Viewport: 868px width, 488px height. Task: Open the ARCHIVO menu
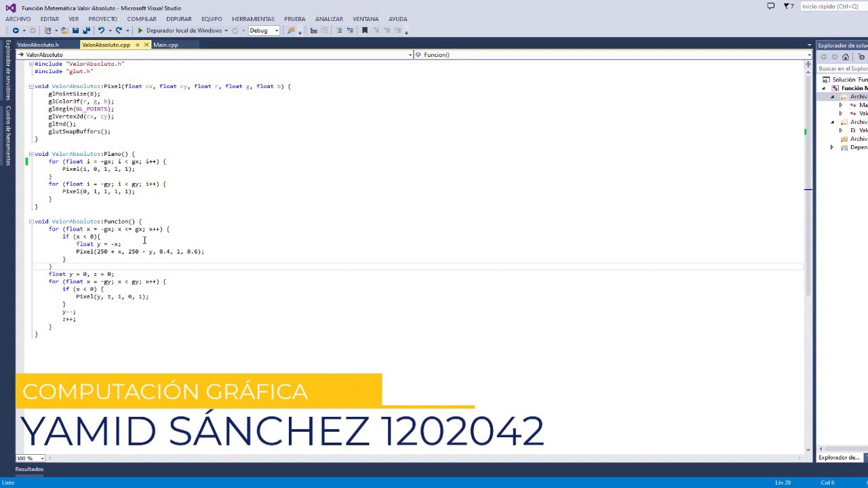tap(18, 19)
